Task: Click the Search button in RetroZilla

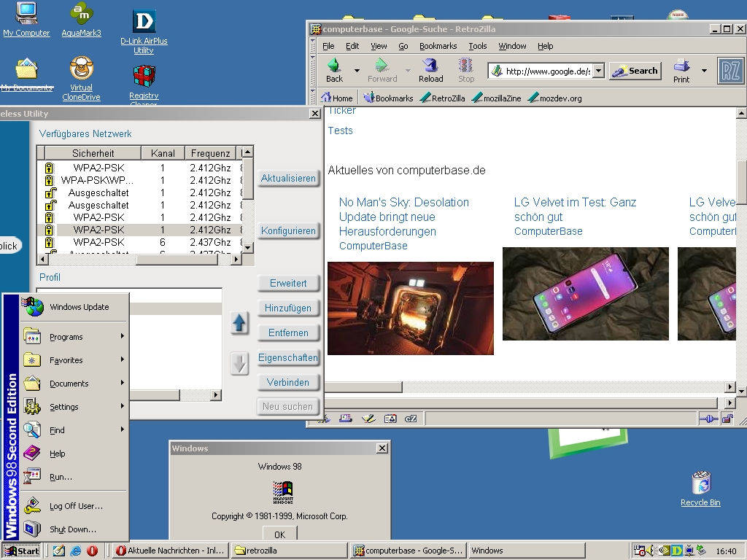Action: [635, 71]
